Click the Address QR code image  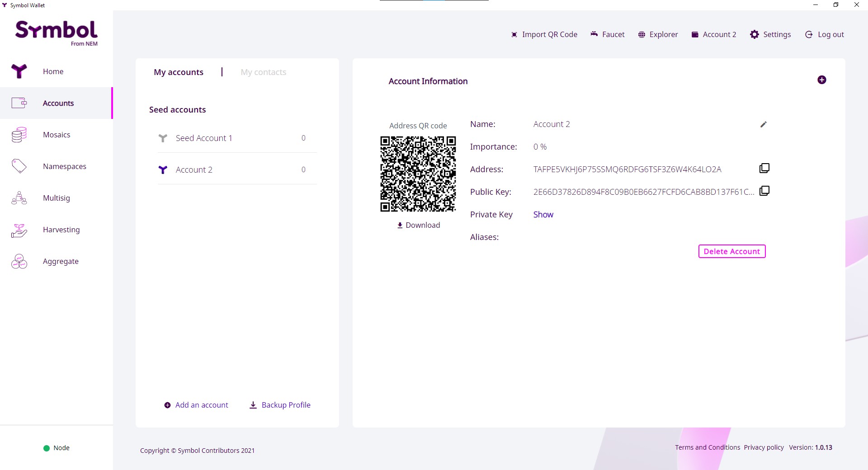[418, 174]
